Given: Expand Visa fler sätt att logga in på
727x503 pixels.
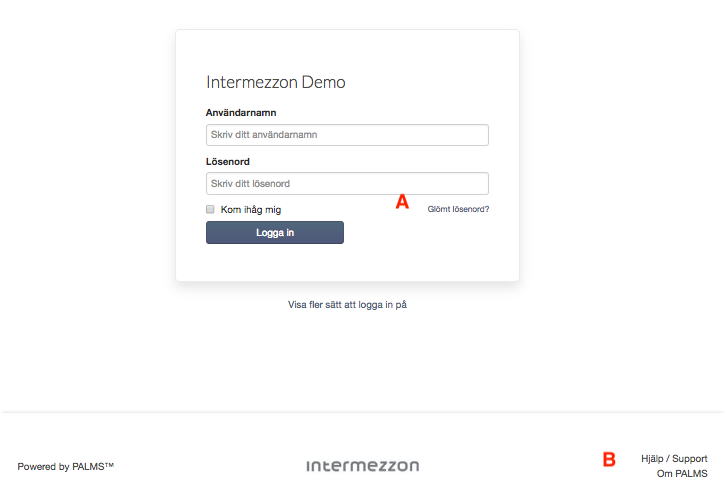Looking at the screenshot, I should coord(347,305).
